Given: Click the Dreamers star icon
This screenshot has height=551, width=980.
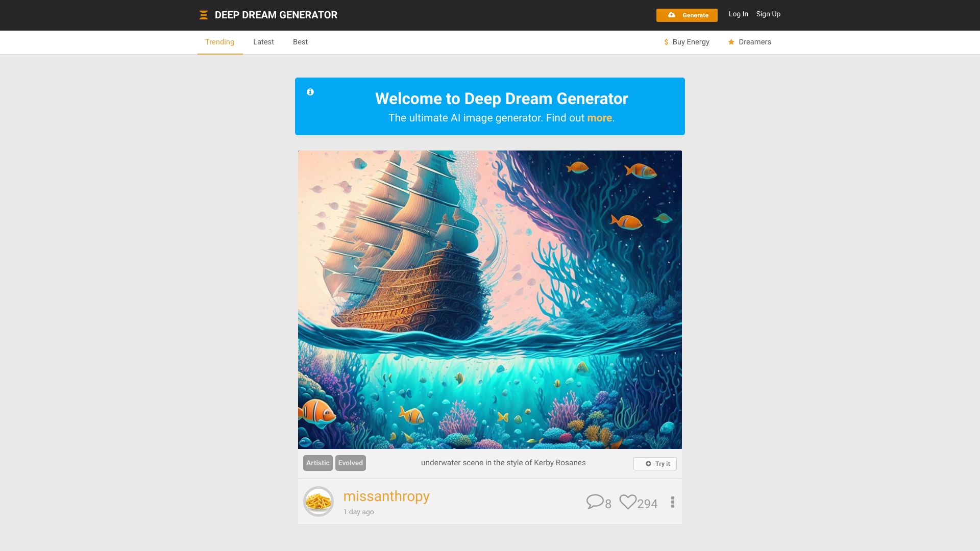Looking at the screenshot, I should click(731, 42).
